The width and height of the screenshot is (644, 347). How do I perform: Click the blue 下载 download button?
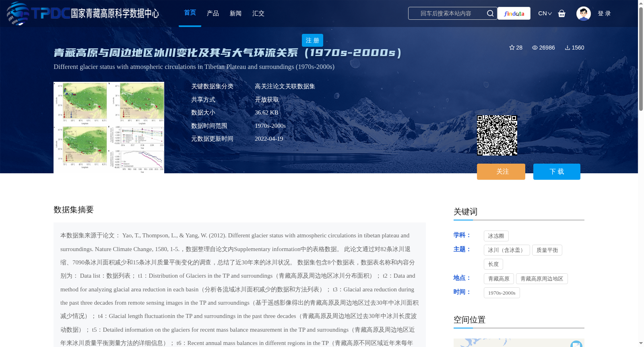pyautogui.click(x=557, y=172)
